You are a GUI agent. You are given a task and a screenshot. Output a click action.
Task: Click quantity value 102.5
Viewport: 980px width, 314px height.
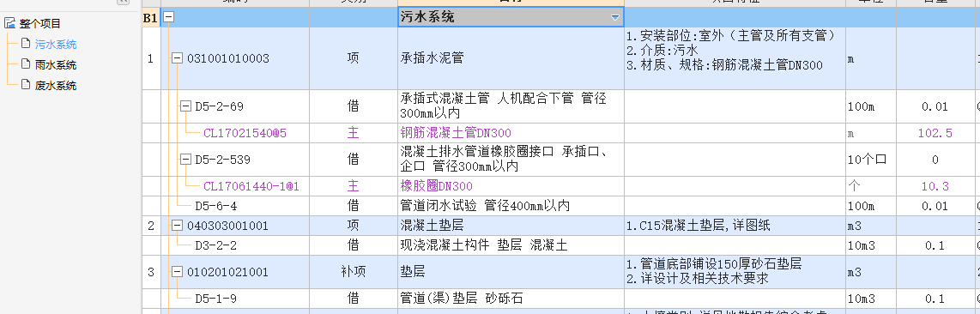click(935, 133)
